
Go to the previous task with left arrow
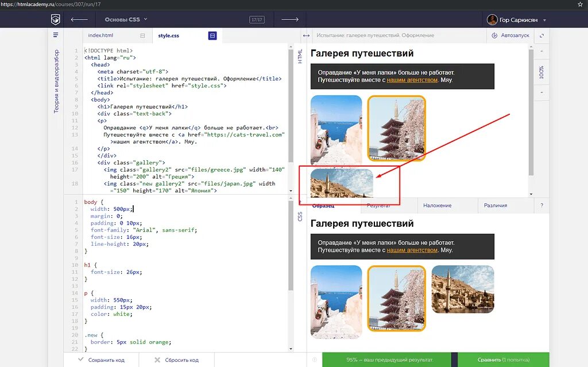[x=79, y=20]
